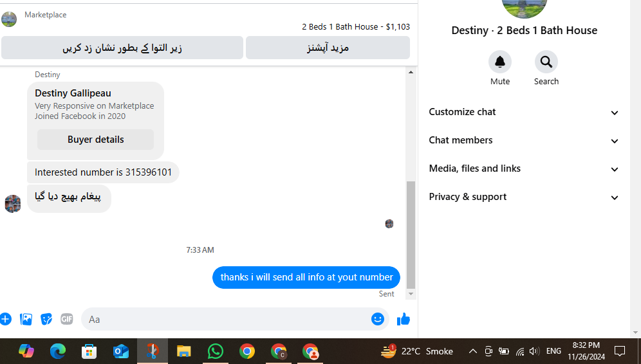Choose a sticker icon
The height and width of the screenshot is (364, 641).
pyautogui.click(x=46, y=319)
